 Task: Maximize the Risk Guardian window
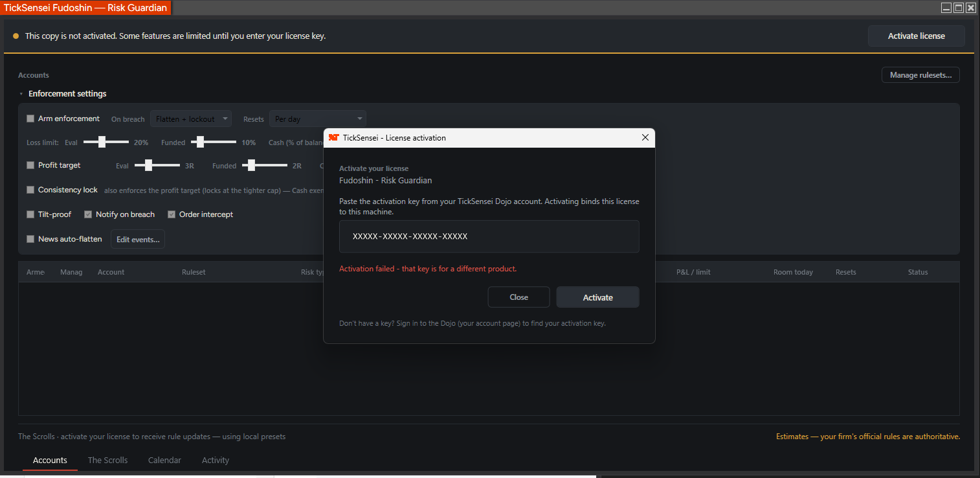click(x=959, y=8)
